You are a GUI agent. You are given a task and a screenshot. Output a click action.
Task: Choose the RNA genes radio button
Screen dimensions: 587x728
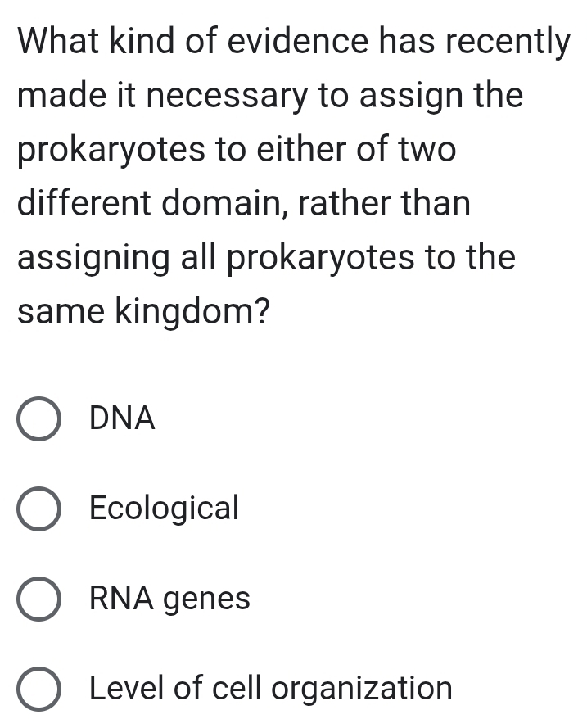tap(38, 599)
